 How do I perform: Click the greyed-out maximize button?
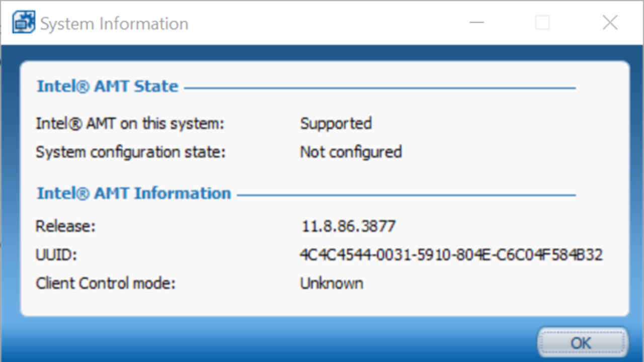pos(542,23)
